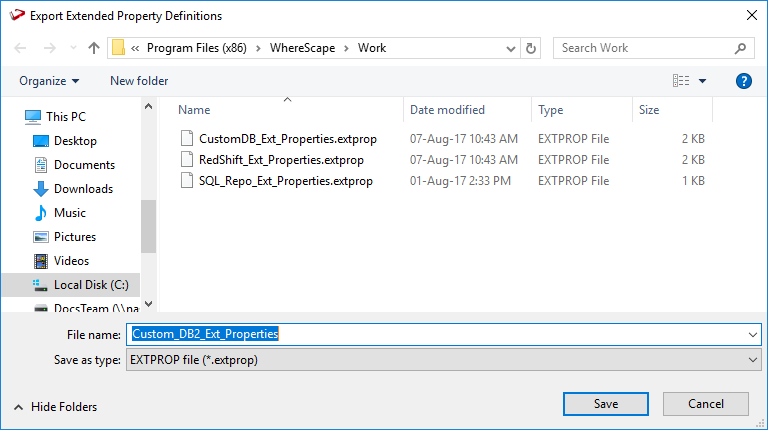Click the Refresh address bar icon

531,48
